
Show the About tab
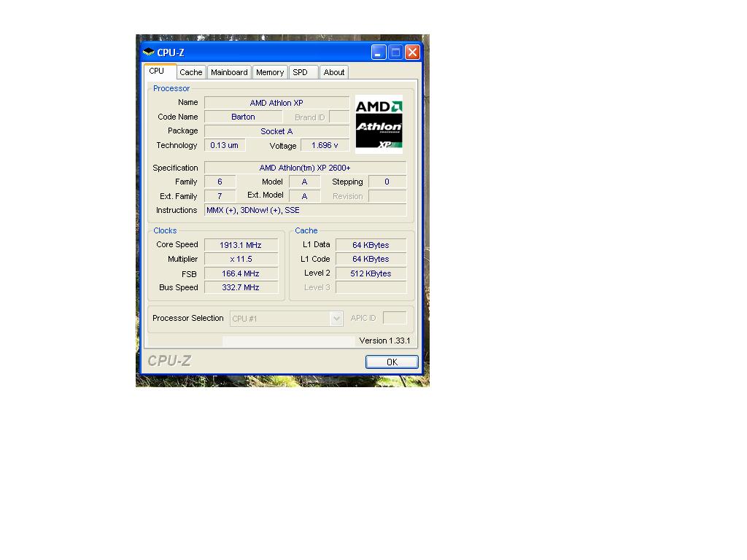[x=334, y=72]
